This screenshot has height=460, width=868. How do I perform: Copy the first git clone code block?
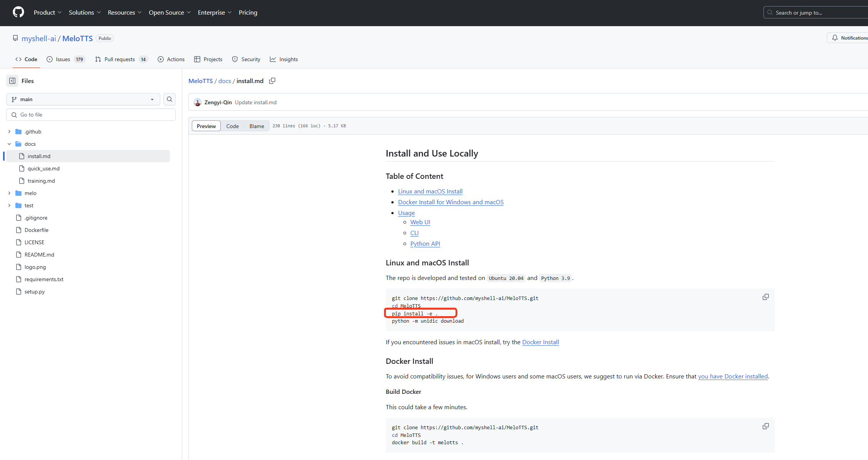coord(765,297)
